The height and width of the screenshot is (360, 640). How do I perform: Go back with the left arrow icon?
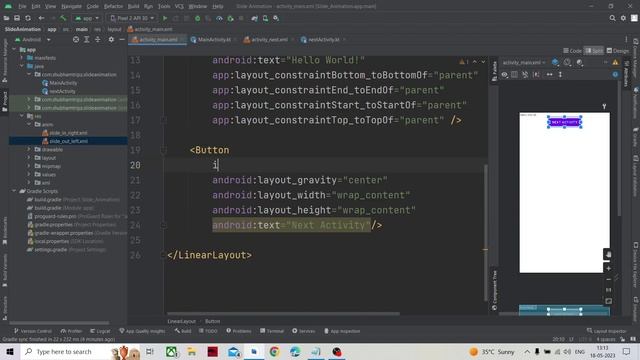click(x=41, y=18)
